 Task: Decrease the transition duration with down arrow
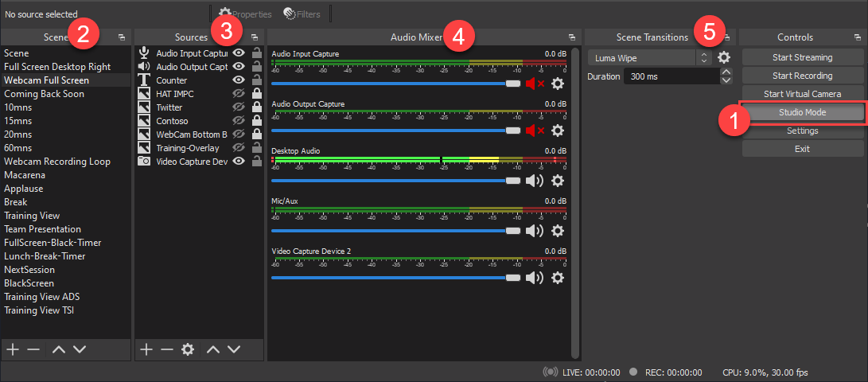726,80
